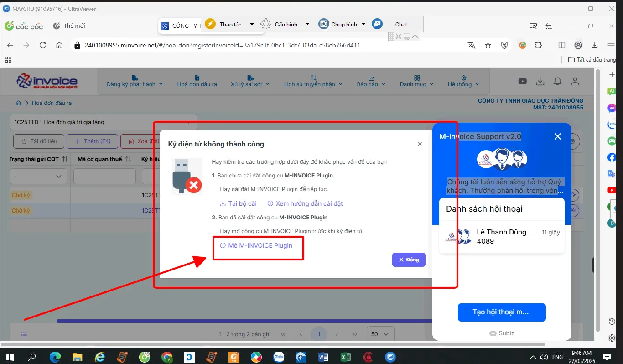
Task: Open the YouTube tutorial icon in M-invoice header
Action: pos(523,81)
